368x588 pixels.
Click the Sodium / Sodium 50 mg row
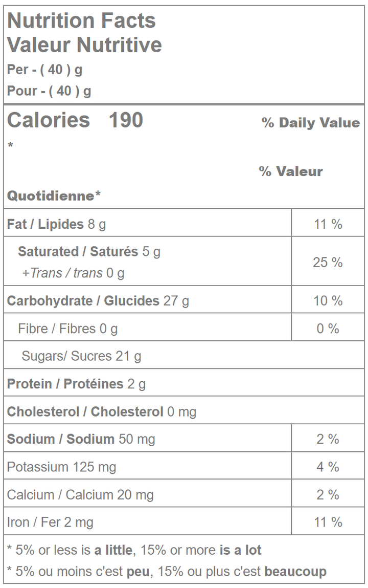point(81,439)
